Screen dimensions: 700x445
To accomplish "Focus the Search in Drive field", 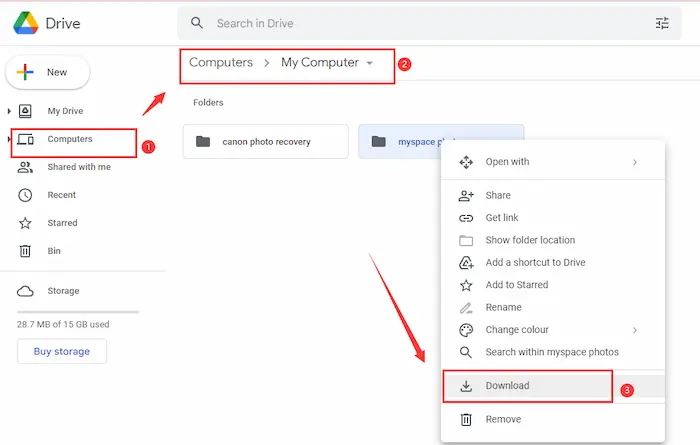I will [429, 23].
